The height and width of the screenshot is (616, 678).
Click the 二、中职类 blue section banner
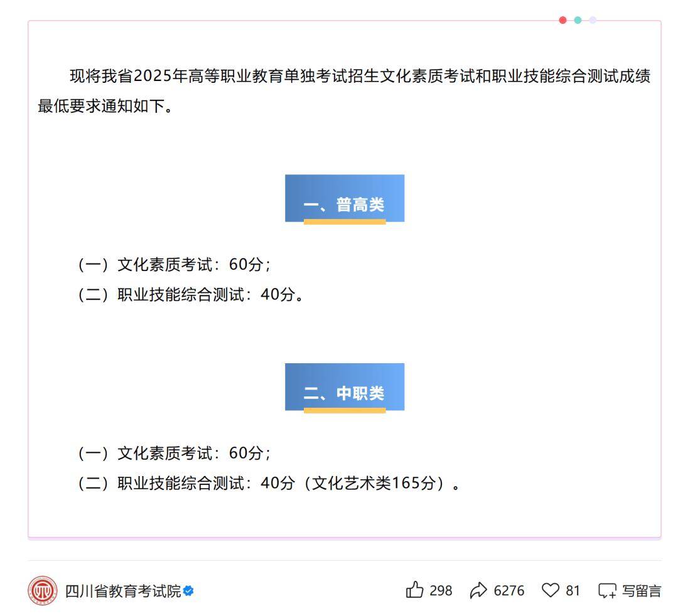(345, 388)
